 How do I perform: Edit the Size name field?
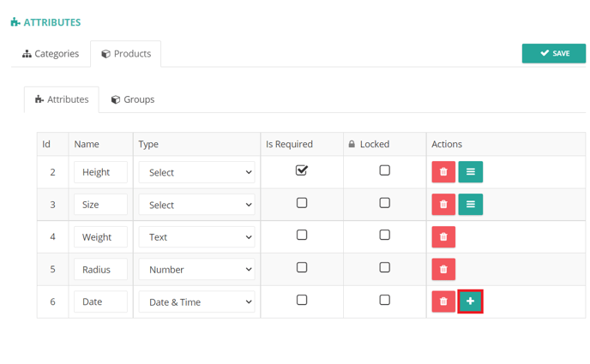click(100, 205)
